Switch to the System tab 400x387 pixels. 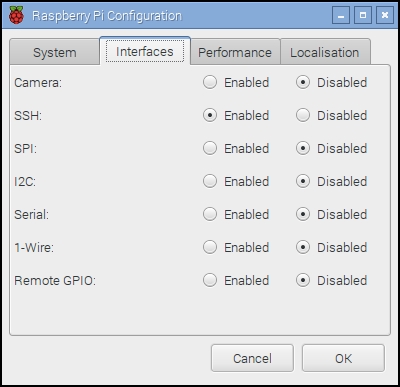pos(55,52)
